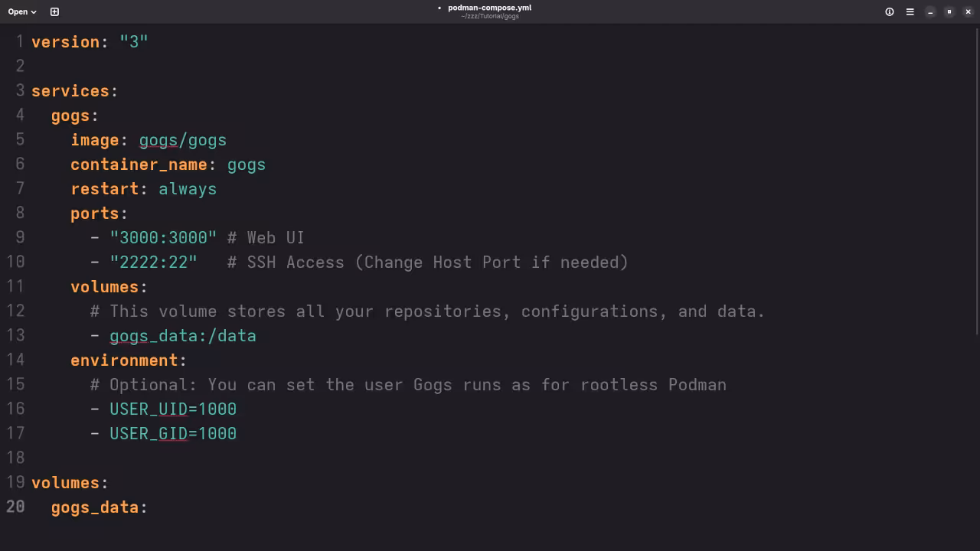Image resolution: width=980 pixels, height=551 pixels.
Task: Click the USER_UID=1000 environment entry
Action: tap(173, 409)
